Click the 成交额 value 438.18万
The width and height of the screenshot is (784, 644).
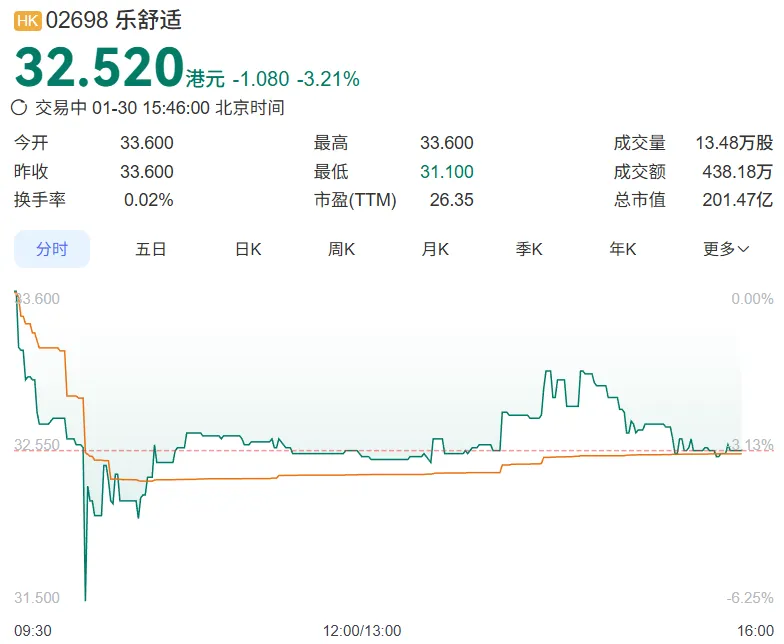tap(738, 172)
